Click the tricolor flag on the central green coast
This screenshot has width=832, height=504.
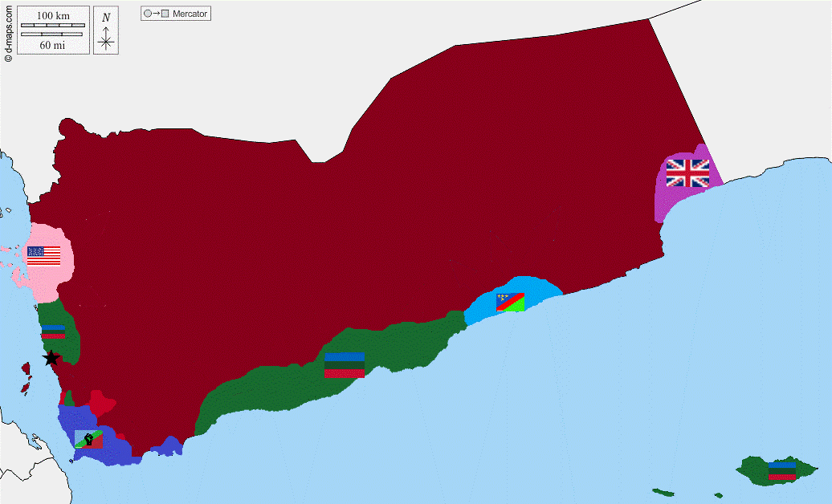345,365
